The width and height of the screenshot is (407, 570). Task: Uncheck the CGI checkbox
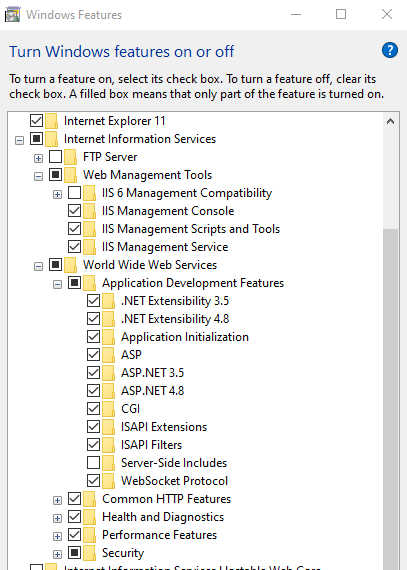click(x=93, y=409)
